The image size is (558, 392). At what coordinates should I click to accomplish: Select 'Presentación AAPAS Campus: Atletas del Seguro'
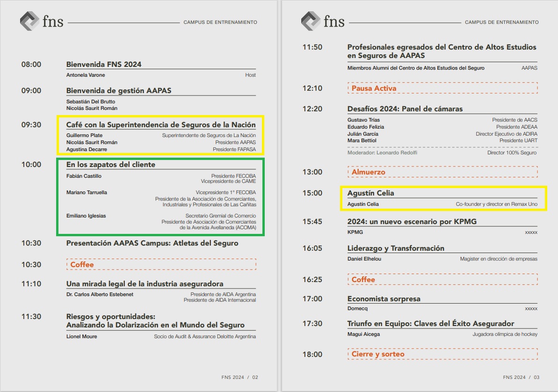[x=152, y=244]
